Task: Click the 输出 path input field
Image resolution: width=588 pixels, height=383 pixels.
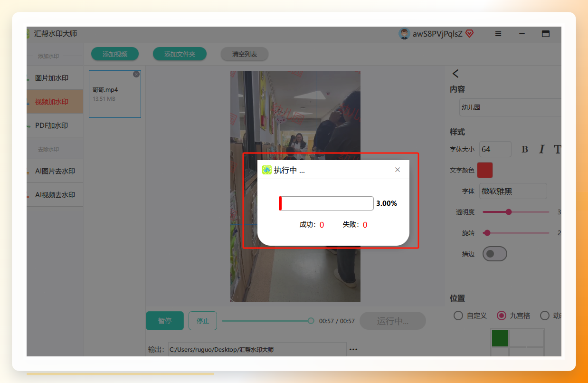Action: click(257, 349)
